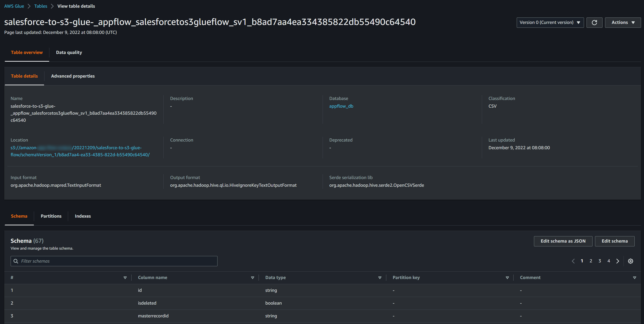Switch to the Data quality tab
Screen dimensions: 644x324
pos(69,52)
